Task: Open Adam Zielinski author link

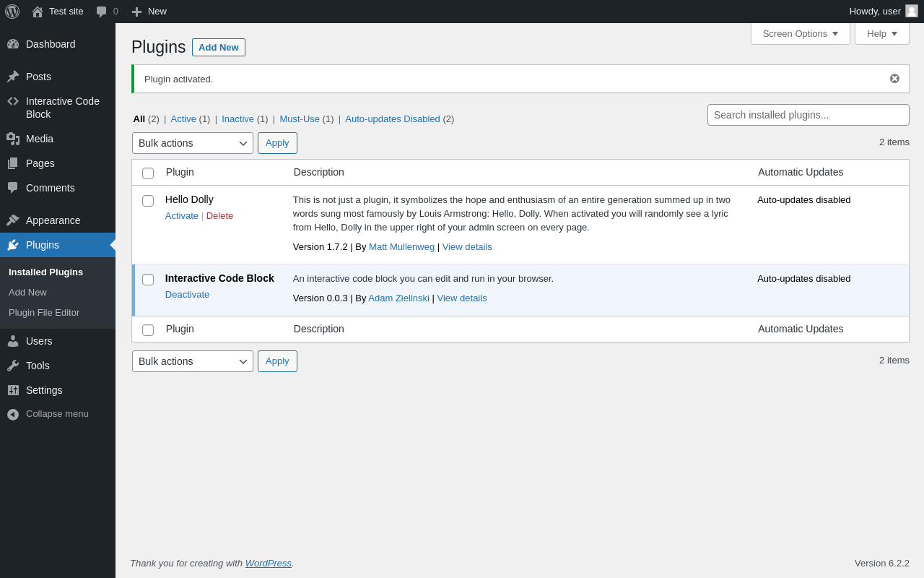Action: 398,298
